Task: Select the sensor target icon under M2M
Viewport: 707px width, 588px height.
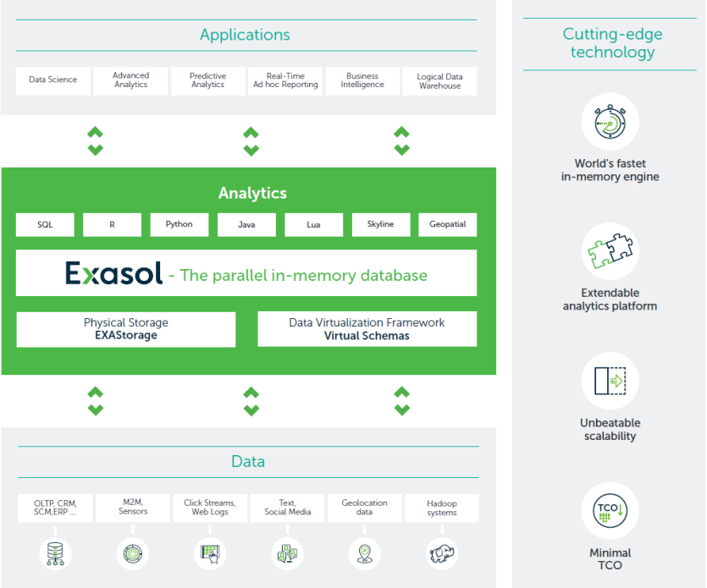Action: pyautogui.click(x=133, y=554)
